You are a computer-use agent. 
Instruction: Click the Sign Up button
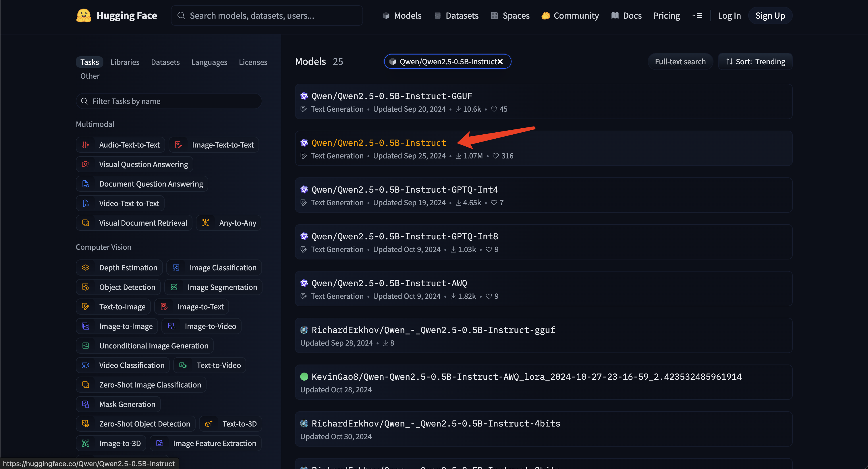[x=770, y=15]
